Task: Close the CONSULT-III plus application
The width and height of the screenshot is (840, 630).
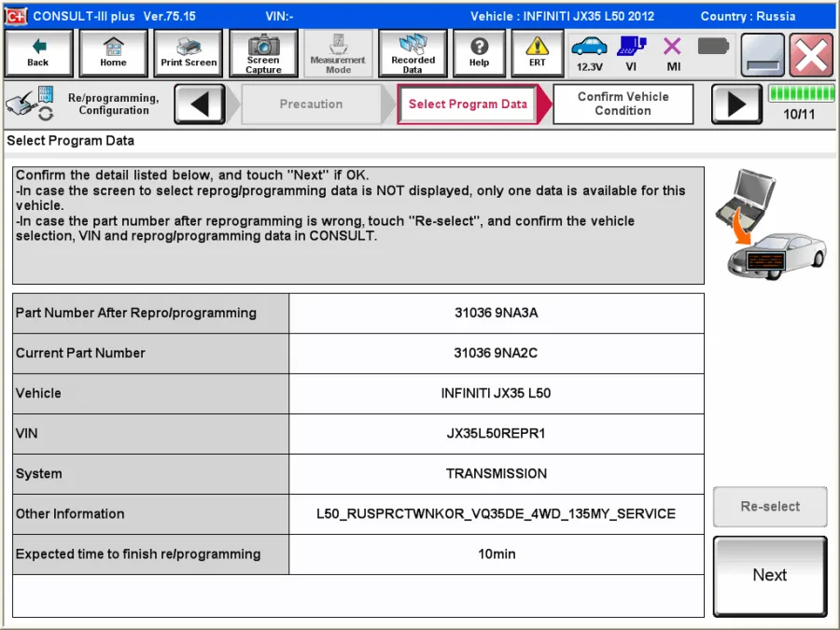Action: pos(811,54)
